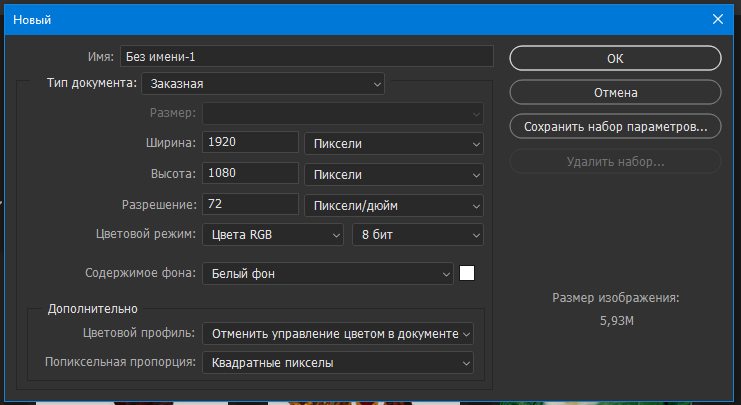Click the Удалить набор button
Screen dimensions: 741x405
click(x=615, y=162)
